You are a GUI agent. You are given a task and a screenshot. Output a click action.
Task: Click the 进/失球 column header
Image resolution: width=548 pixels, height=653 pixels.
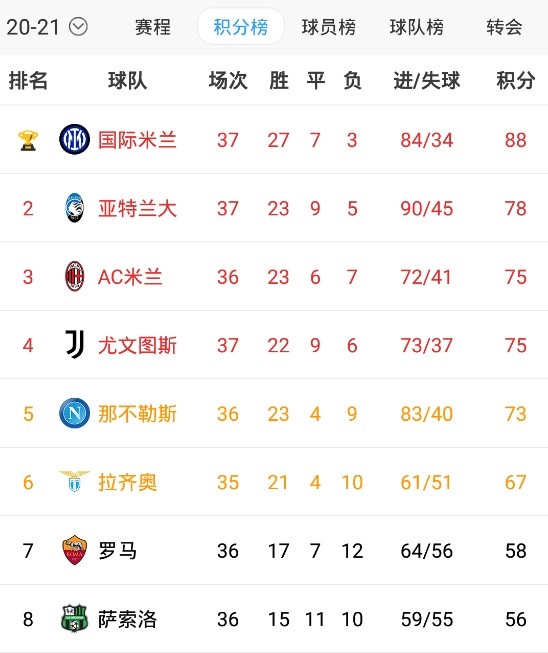tap(426, 80)
